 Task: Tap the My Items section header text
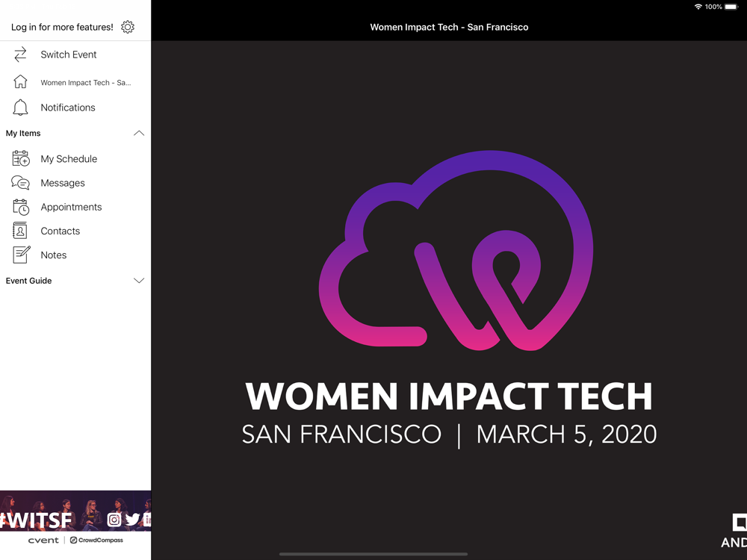(x=23, y=134)
